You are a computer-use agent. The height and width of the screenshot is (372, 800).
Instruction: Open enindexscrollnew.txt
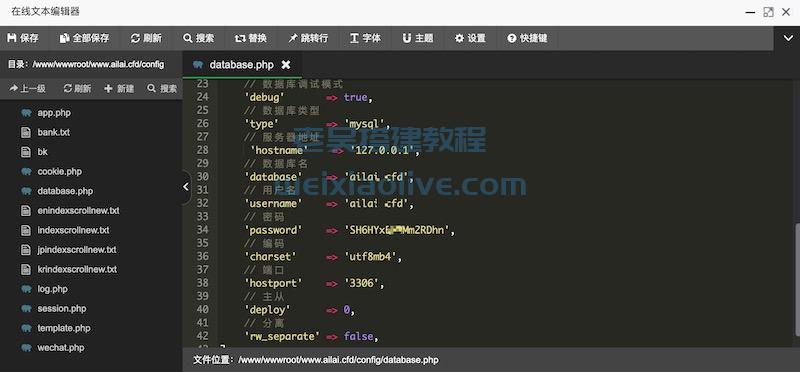click(78, 211)
